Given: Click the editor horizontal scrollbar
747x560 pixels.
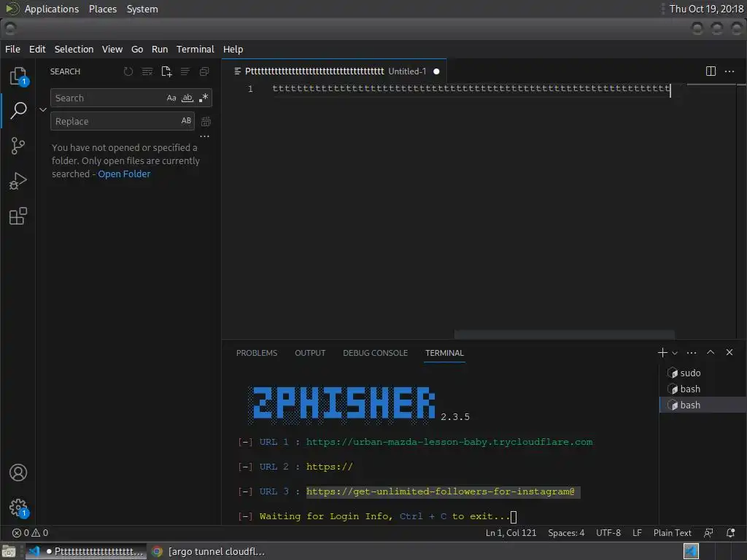Looking at the screenshot, I should pyautogui.click(x=564, y=334).
